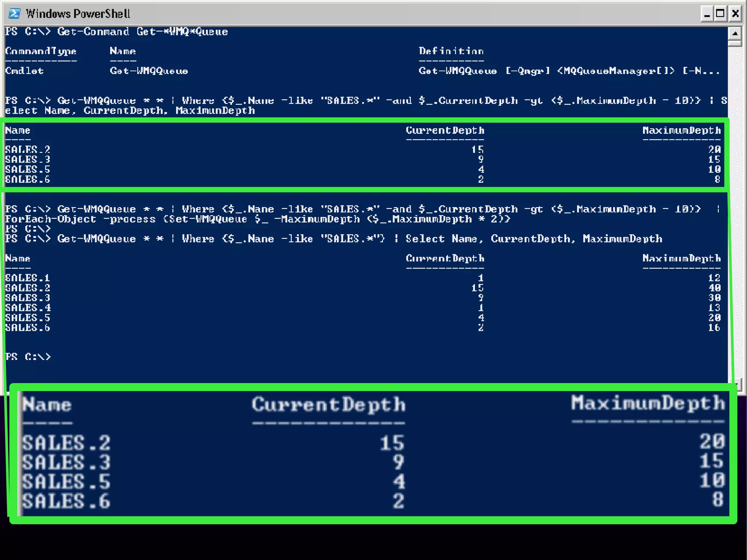
Task: Click the scrollbar up arrow
Action: coord(735,34)
